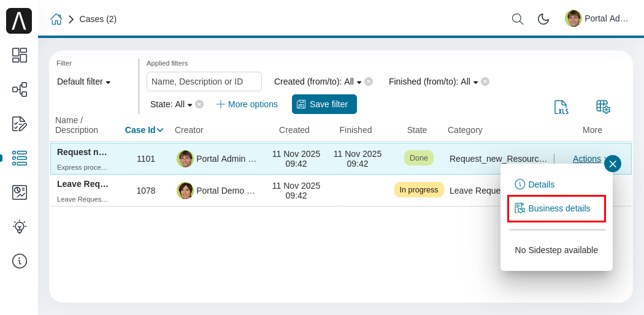Select Business details menu item

556,208
